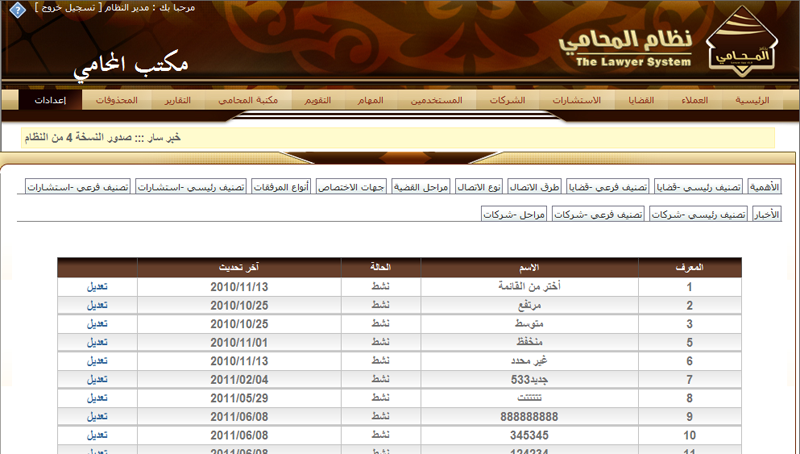Viewport: 800px width, 454px height.
Task: Switch to the طرق الاتصال tab
Action: click(537, 187)
